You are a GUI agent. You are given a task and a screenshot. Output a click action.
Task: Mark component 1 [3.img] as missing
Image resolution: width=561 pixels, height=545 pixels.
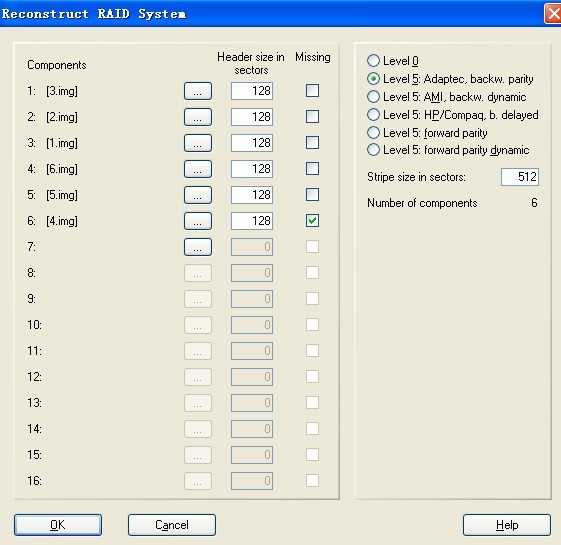click(312, 91)
